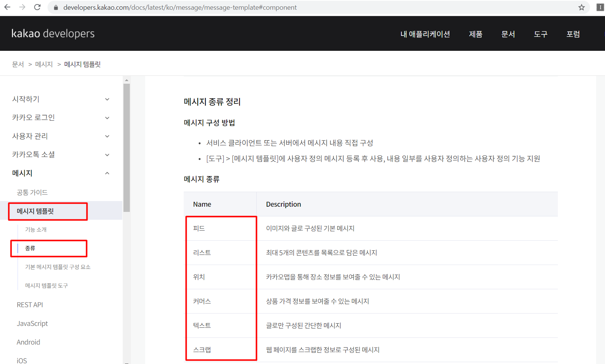Click the sidebar scrollbar thumb

[126, 148]
